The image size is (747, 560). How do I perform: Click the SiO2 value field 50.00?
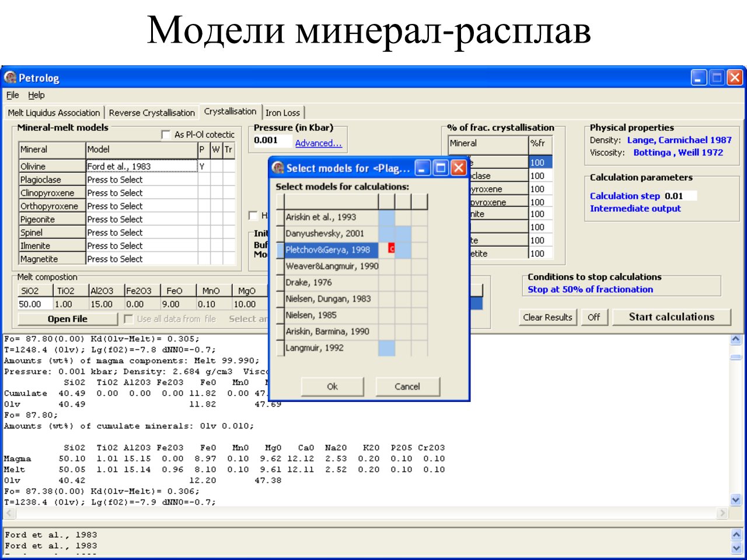click(x=35, y=304)
